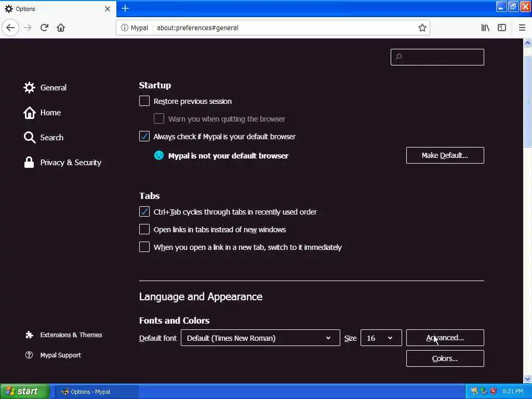Screen dimensions: 532x399
Task: Click the Mypal is not your default browser text
Action: coord(229,156)
